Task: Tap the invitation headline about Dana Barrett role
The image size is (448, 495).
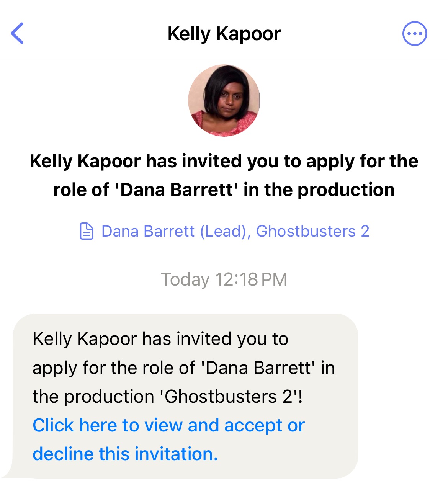Action: [x=224, y=175]
